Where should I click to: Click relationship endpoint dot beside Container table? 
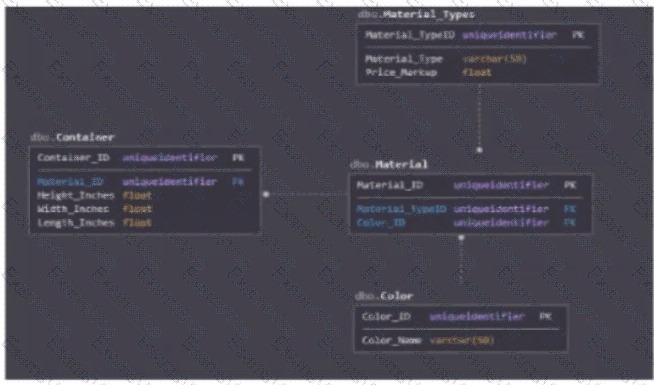pyautogui.click(x=266, y=194)
